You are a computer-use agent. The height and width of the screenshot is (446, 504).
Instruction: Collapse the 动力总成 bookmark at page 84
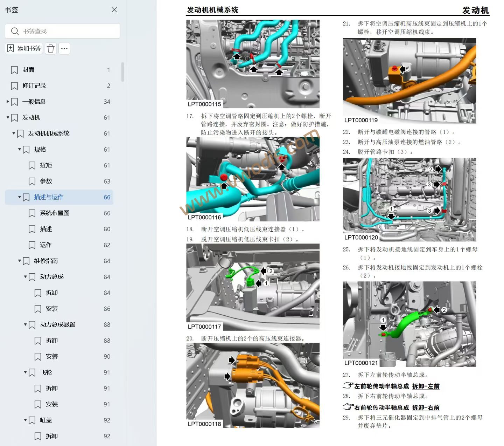[x=25, y=277]
